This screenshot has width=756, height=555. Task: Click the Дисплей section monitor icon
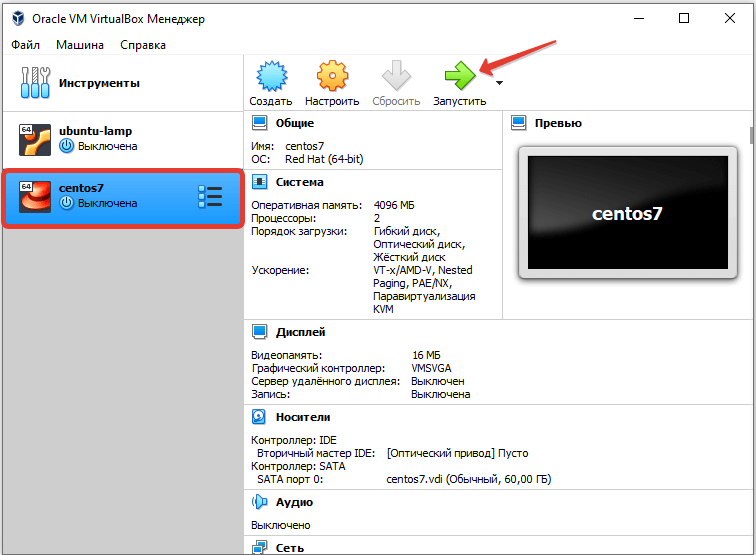click(x=259, y=332)
